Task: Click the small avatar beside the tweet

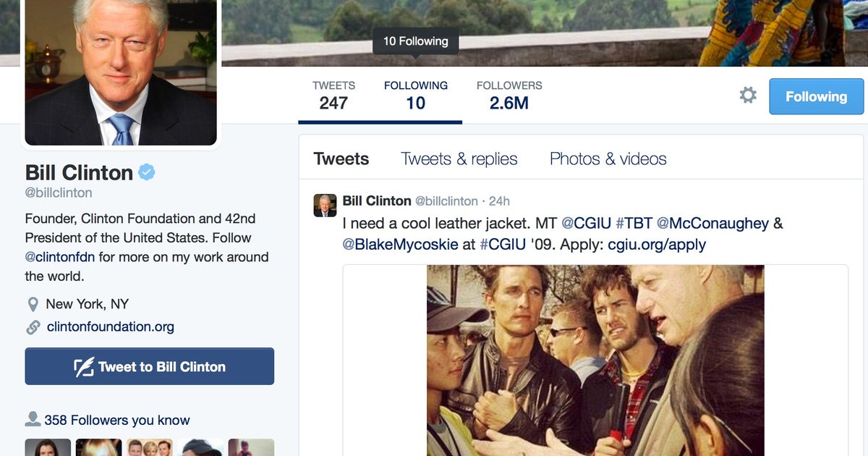Action: (325, 206)
